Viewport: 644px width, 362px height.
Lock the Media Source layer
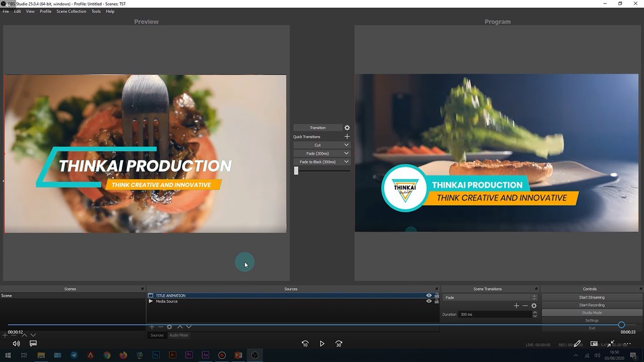pyautogui.click(x=437, y=301)
